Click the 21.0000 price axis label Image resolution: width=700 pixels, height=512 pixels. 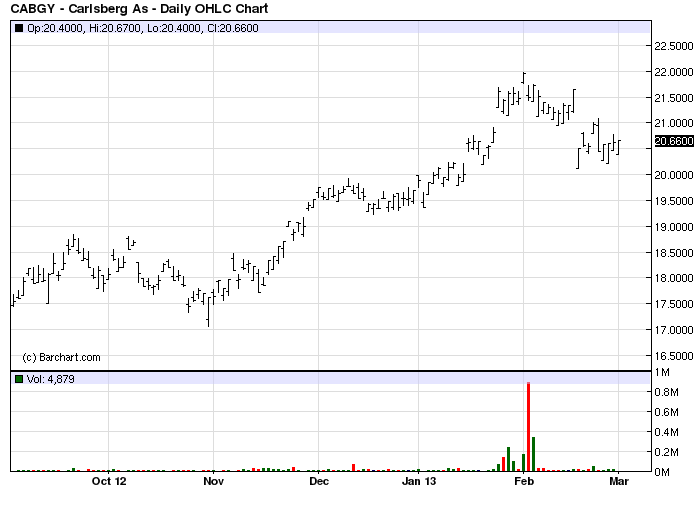pos(674,123)
